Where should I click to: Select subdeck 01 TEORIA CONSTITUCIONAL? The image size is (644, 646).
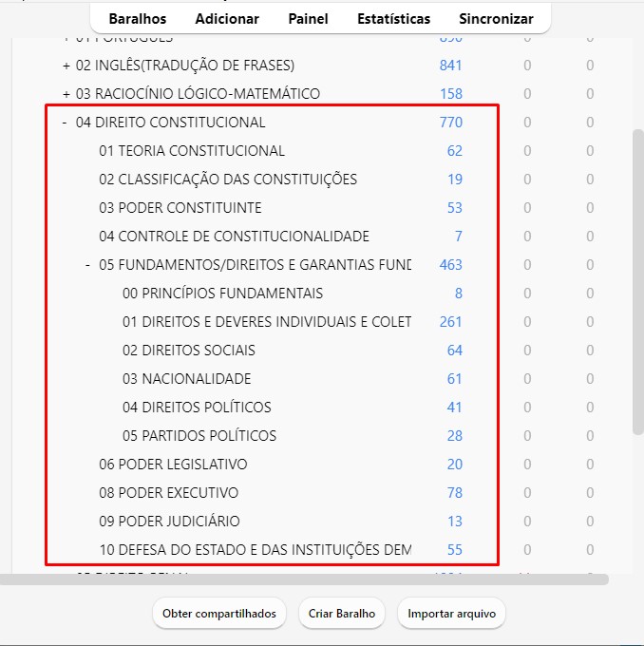pyautogui.click(x=192, y=151)
